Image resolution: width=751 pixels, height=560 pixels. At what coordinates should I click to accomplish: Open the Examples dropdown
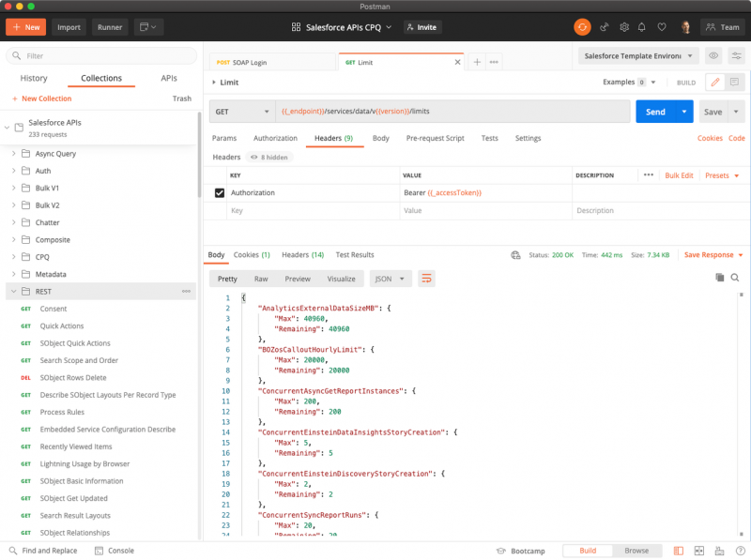(629, 83)
